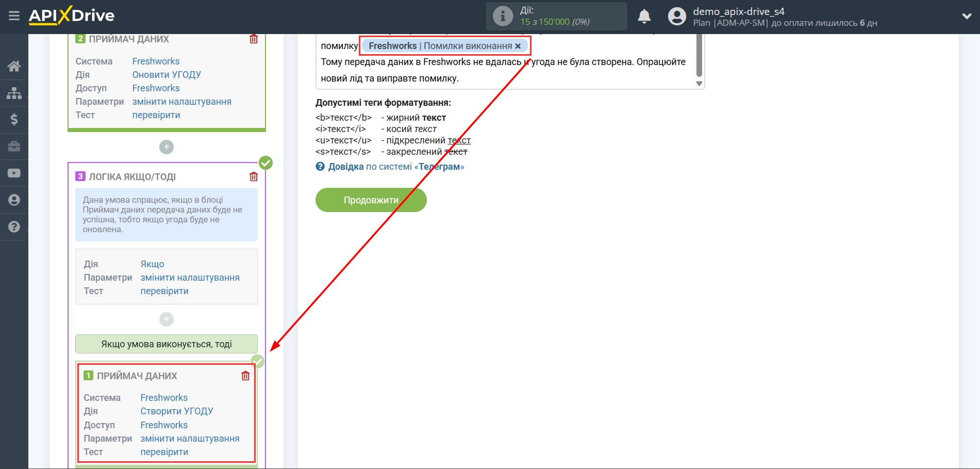Screen dimensions: 980x469
Task: Click the Якщо action link
Action: point(153,264)
